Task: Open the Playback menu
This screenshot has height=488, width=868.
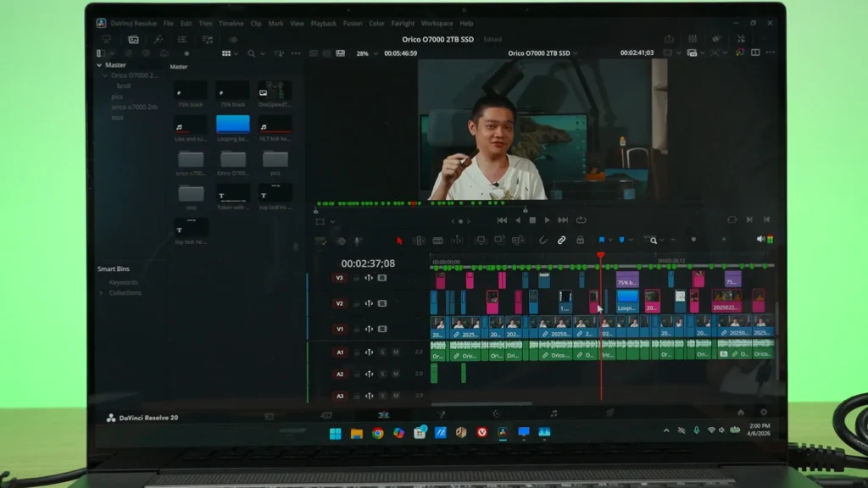Action: [x=323, y=23]
